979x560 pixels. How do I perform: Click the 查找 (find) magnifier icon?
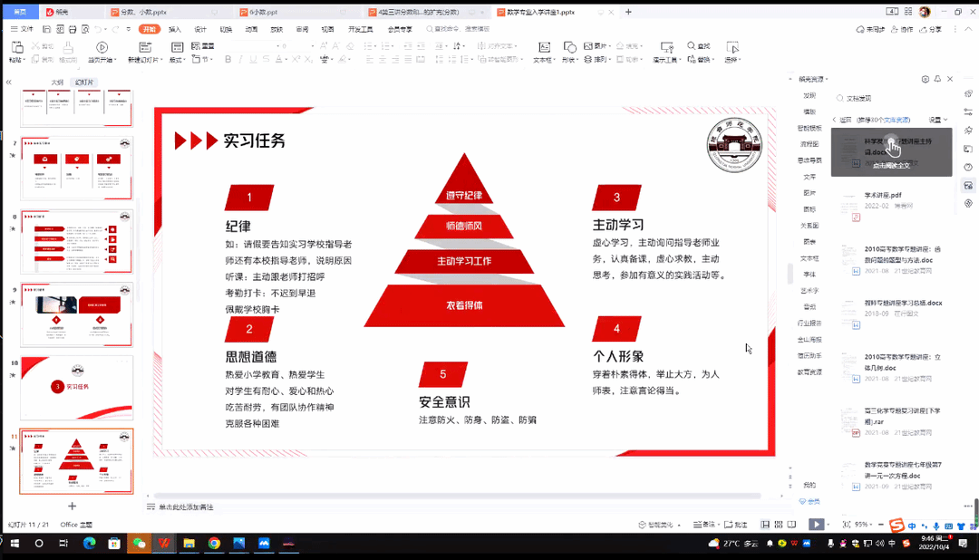[692, 46]
